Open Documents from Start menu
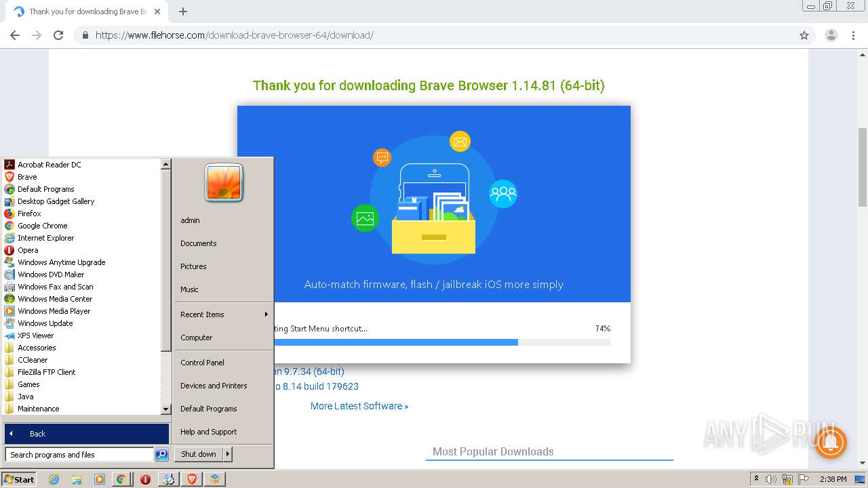 [x=199, y=243]
